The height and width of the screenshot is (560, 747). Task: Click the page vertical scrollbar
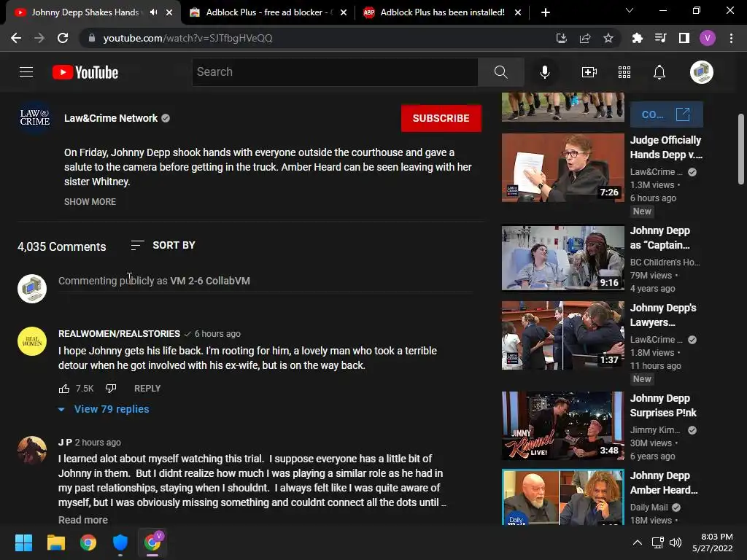point(741,149)
